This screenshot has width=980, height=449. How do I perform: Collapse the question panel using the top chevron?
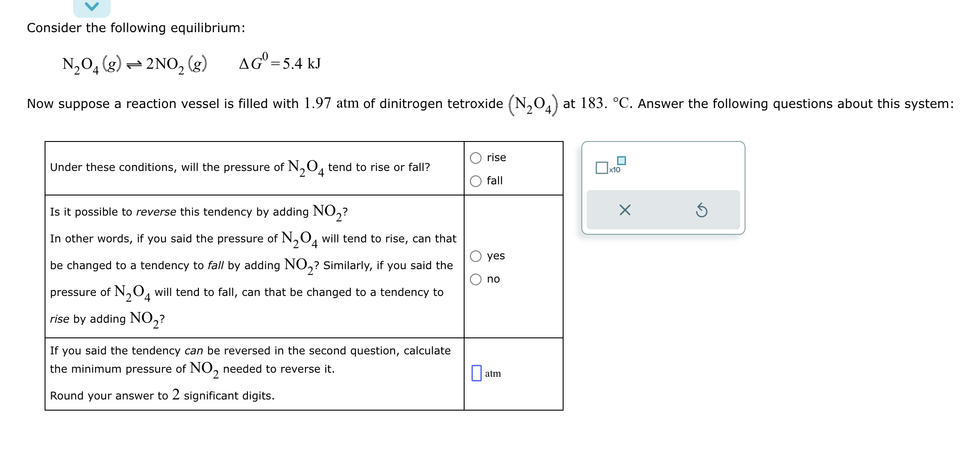tap(91, 7)
